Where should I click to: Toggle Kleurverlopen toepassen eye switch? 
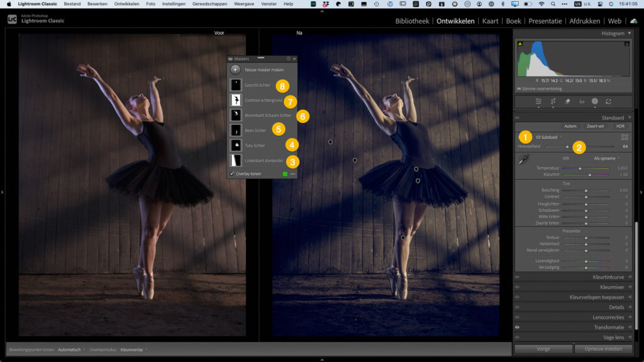point(518,297)
